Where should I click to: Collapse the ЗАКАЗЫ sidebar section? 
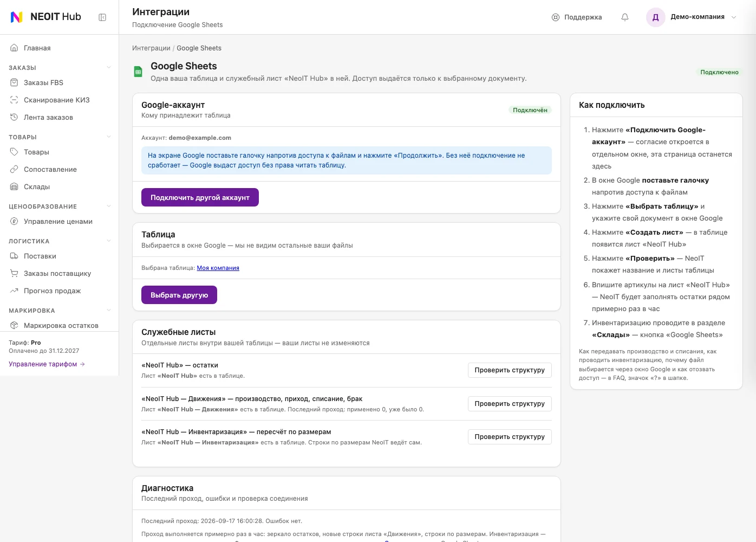click(x=109, y=68)
